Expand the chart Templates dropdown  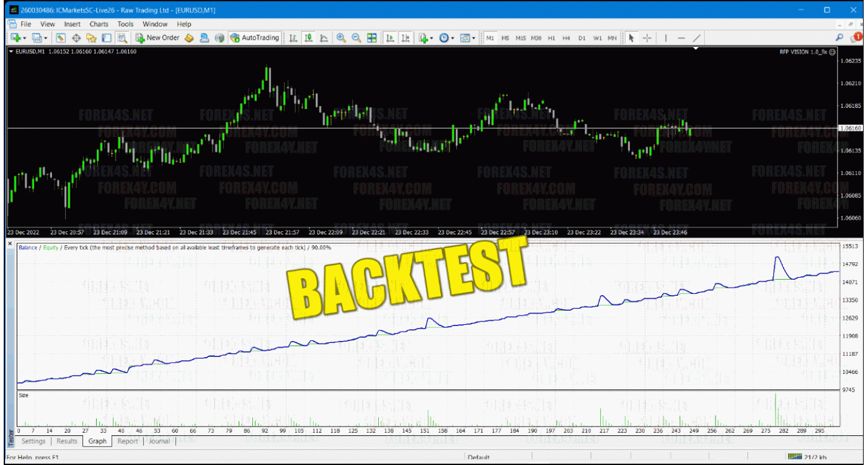click(474, 38)
